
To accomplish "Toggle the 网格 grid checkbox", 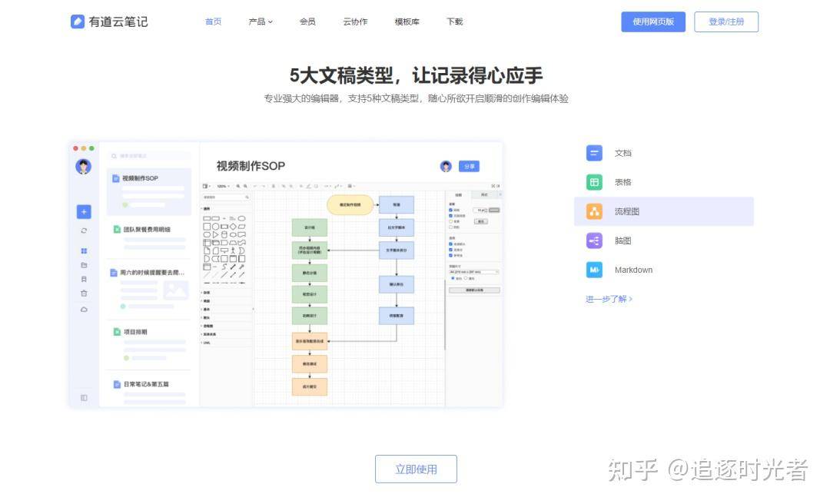I will 450,211.
